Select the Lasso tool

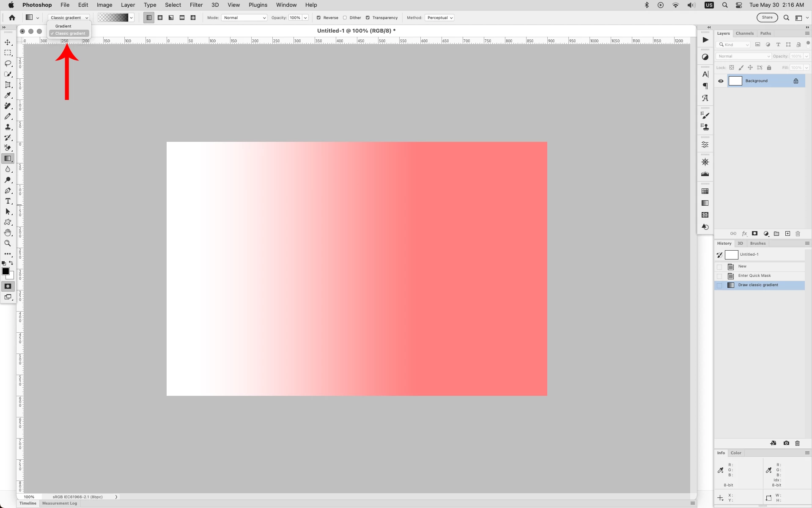[8, 63]
